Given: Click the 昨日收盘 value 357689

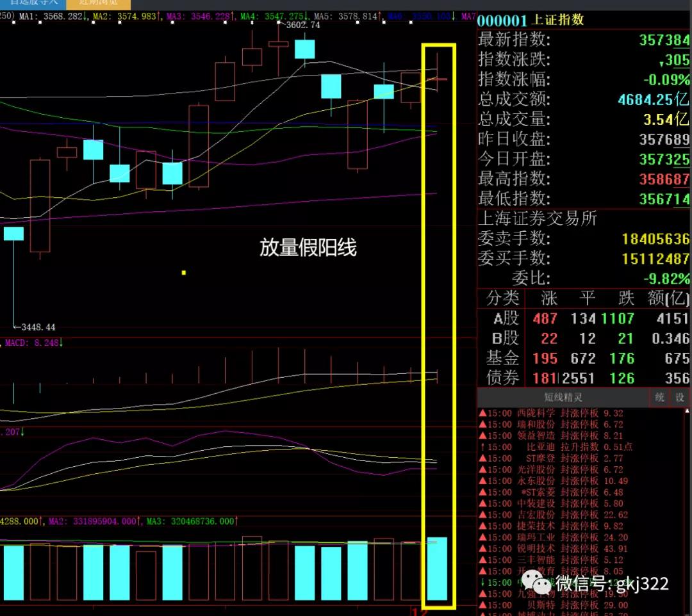Looking at the screenshot, I should (x=664, y=140).
